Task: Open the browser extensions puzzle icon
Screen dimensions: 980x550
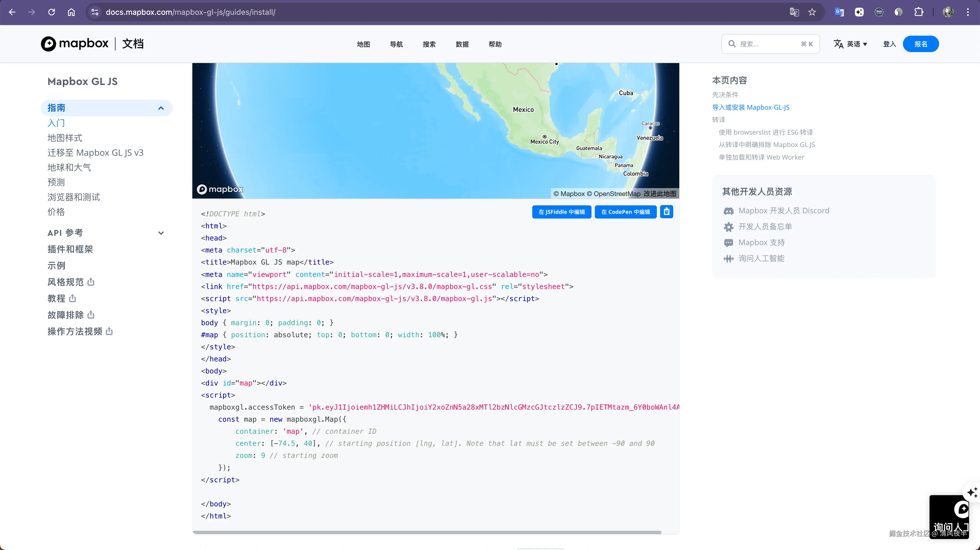Action: coord(919,12)
